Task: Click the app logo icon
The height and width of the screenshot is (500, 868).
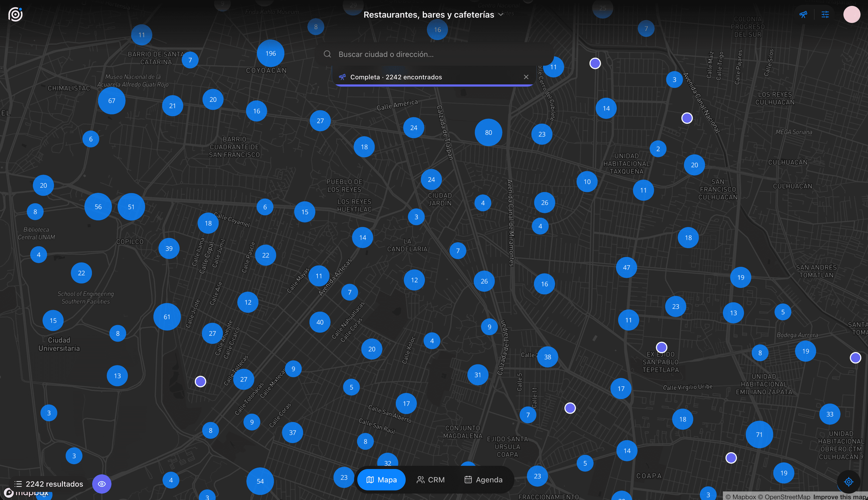Action: point(15,14)
